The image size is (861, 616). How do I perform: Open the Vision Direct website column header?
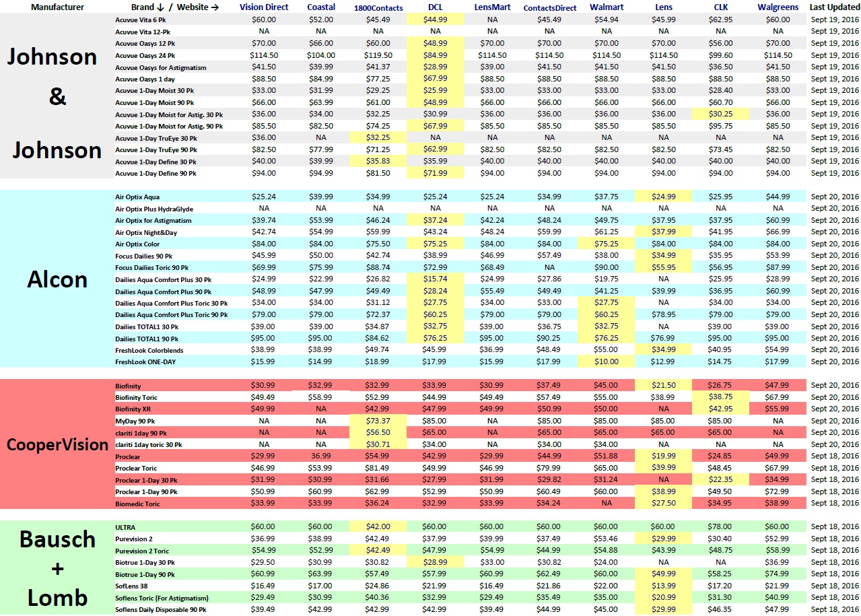pyautogui.click(x=264, y=7)
